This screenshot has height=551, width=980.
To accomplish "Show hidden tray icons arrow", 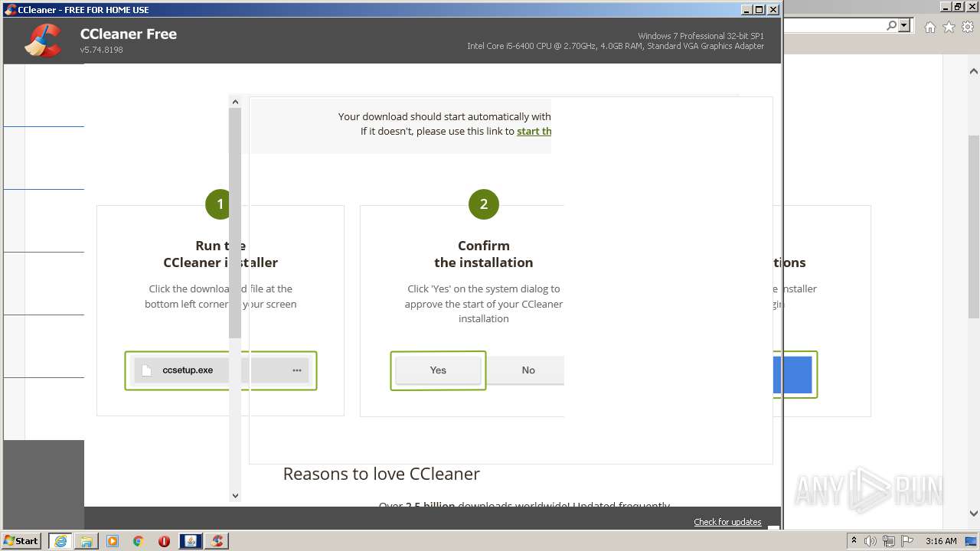I will 854,541.
